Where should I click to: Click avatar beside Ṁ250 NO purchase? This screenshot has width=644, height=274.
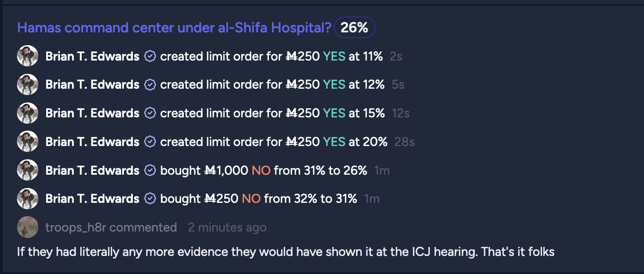pyautogui.click(x=28, y=199)
